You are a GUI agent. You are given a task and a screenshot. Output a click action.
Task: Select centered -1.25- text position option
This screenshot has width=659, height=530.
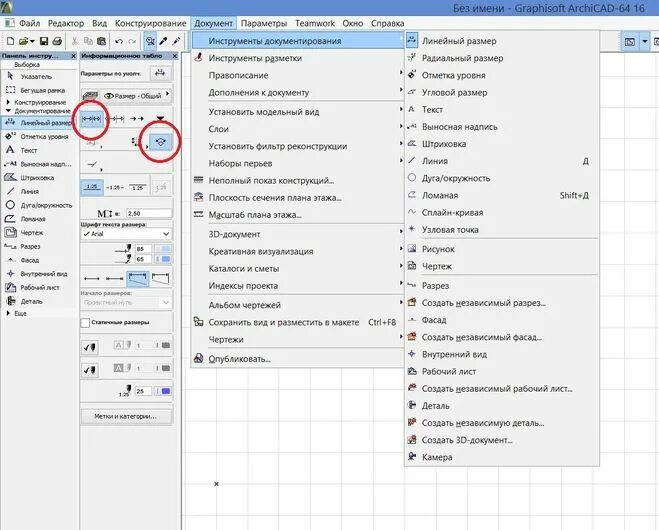click(115, 187)
